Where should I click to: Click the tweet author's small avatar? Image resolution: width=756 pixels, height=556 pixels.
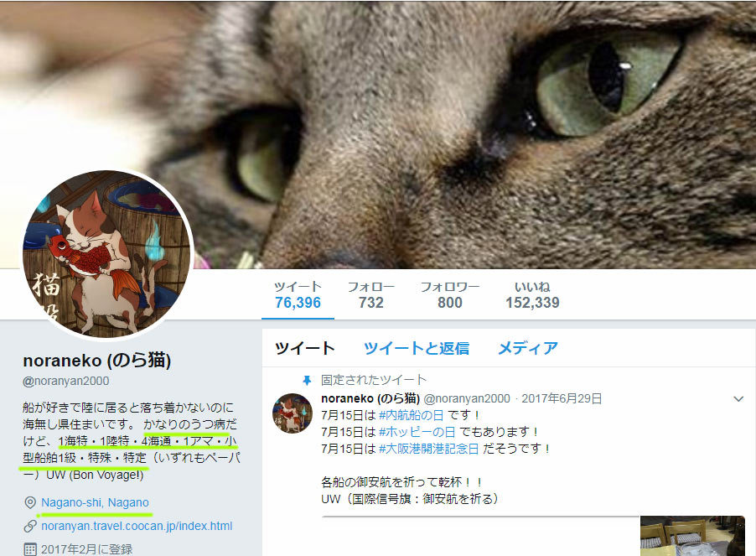[293, 413]
